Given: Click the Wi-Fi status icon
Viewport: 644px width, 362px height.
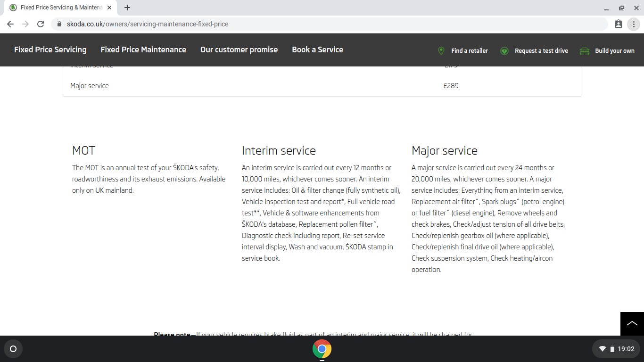Looking at the screenshot, I should [x=603, y=349].
